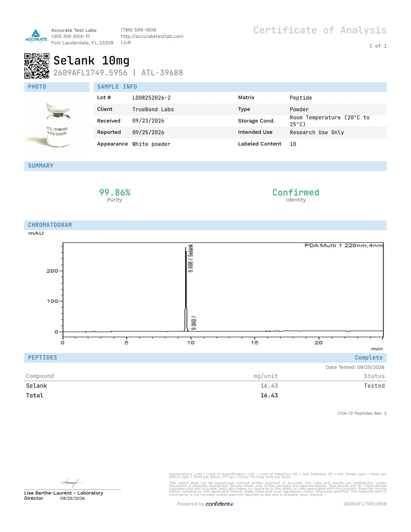The width and height of the screenshot is (411, 532).
Task: Click the Total row label
Action: 35,396
